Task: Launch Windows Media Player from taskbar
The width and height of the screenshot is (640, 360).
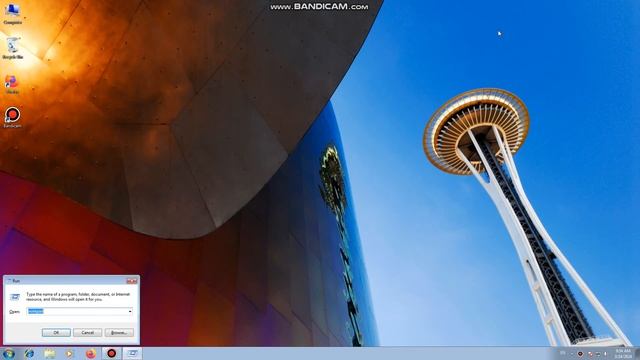Action: tap(69, 353)
